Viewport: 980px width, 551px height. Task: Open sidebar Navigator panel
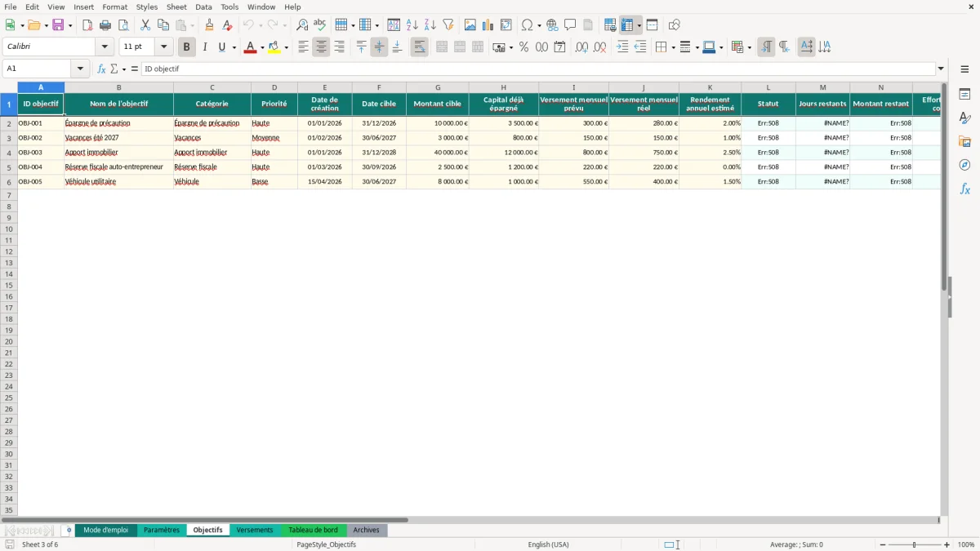point(964,165)
